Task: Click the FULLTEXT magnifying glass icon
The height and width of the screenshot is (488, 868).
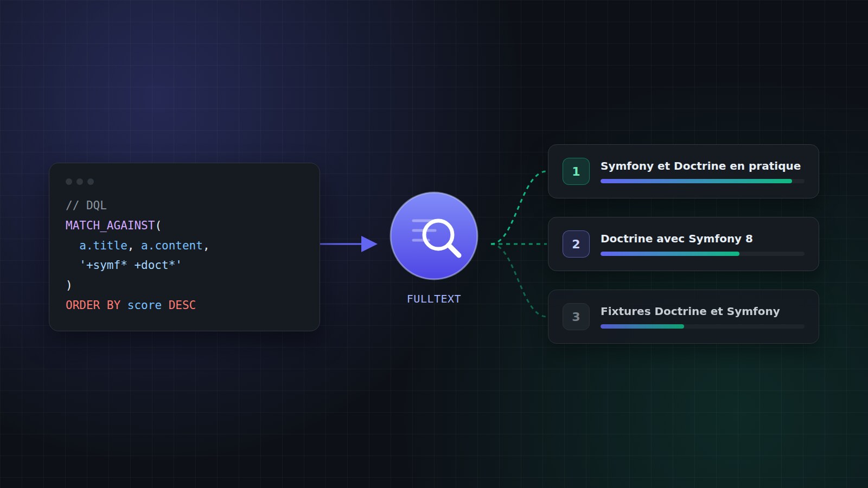Action: click(x=434, y=236)
